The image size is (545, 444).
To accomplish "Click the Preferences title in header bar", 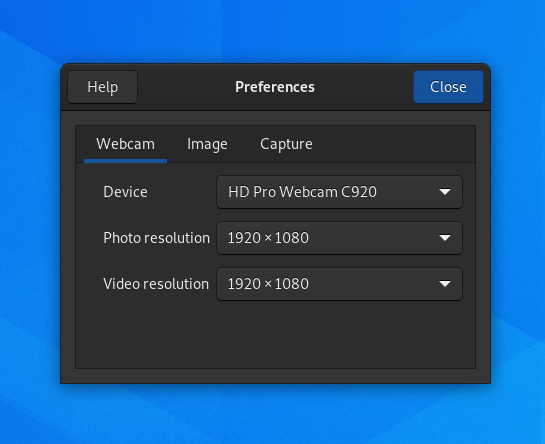I will point(275,87).
